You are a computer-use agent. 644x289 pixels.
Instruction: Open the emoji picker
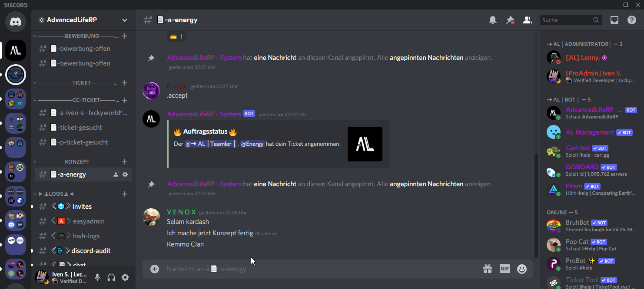coord(522,269)
